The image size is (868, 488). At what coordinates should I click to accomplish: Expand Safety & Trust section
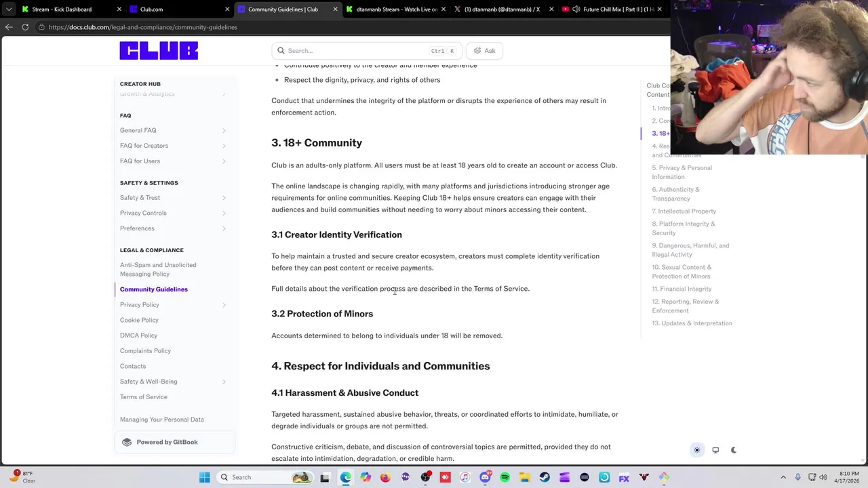coord(224,198)
